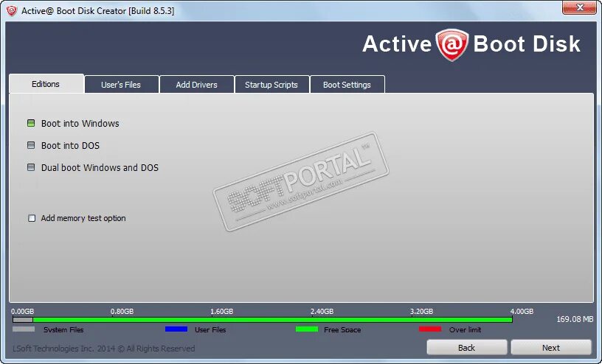Click the green free space usage bar
Screen dimensions: 602x364
[272, 320]
